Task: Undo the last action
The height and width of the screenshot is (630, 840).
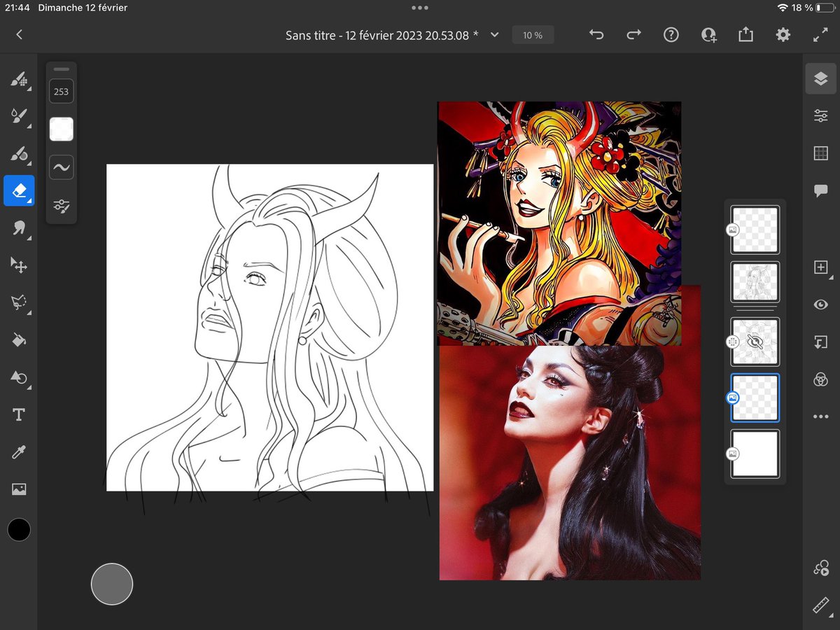Action: point(596,34)
